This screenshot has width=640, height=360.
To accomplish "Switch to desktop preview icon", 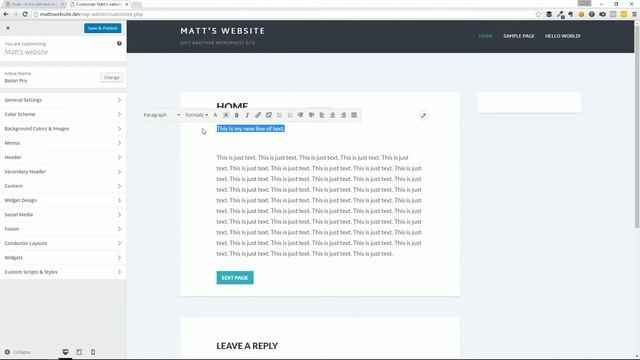I will point(65,352).
